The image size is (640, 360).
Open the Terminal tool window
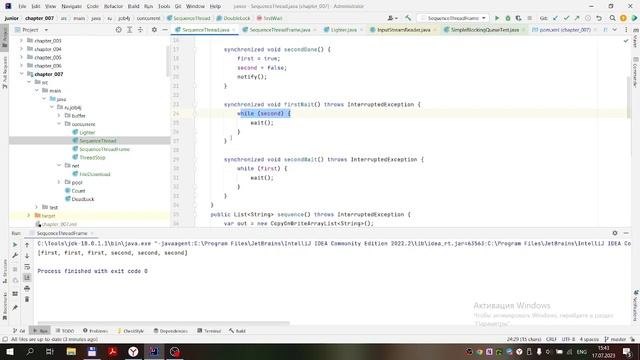(x=209, y=331)
